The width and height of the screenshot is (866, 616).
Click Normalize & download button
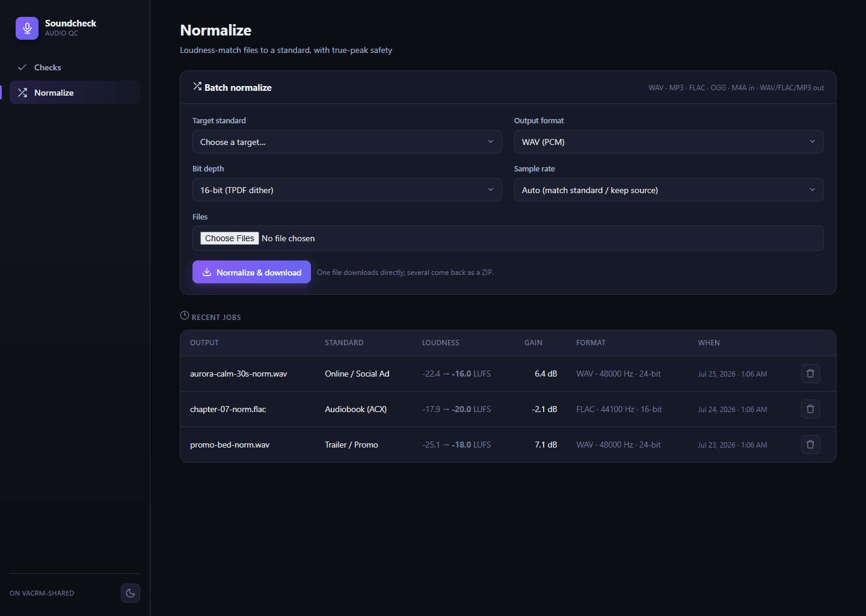pyautogui.click(x=251, y=272)
